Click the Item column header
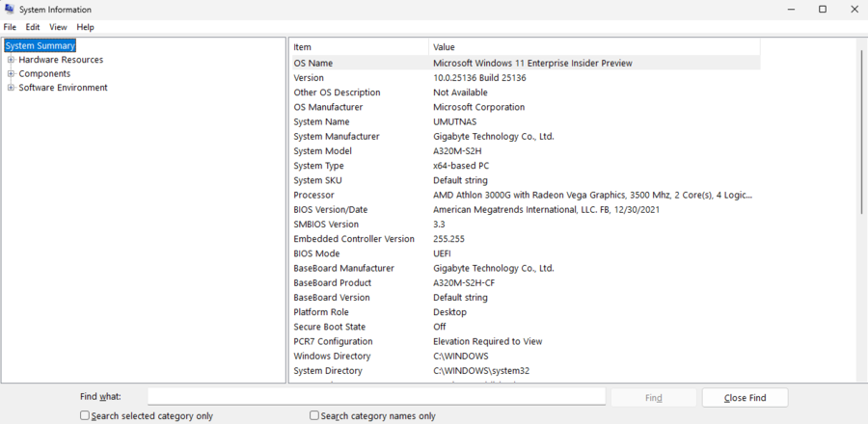The image size is (868, 424). 357,47
